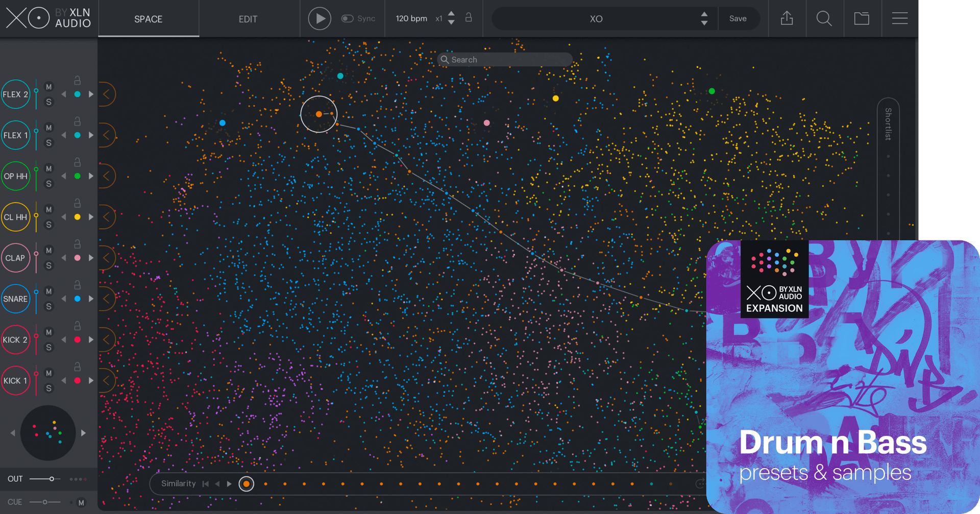Screen dimensions: 980x514
Task: Expand the CLAP channel chevron
Action: point(107,258)
